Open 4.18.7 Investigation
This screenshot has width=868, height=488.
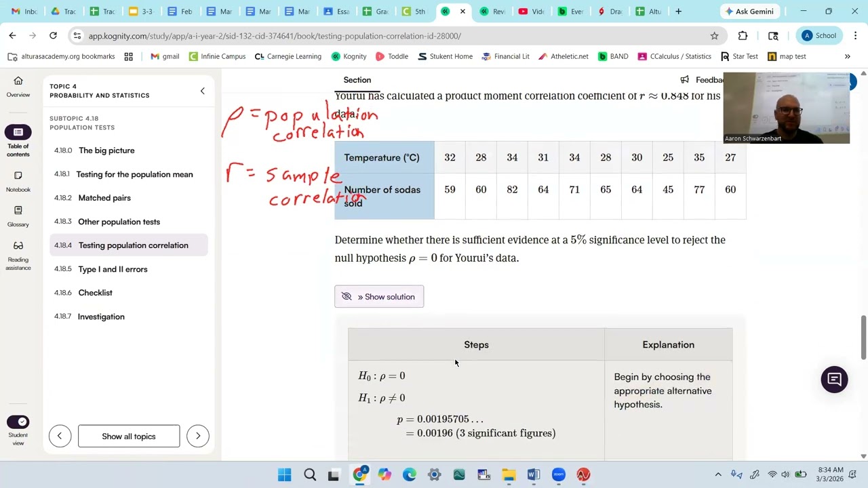pos(129,317)
